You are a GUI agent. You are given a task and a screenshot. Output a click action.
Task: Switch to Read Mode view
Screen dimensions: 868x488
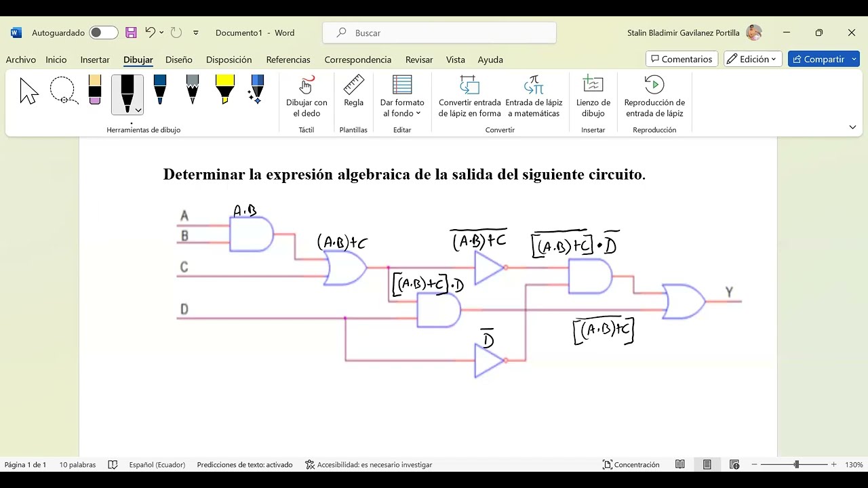[x=680, y=465]
